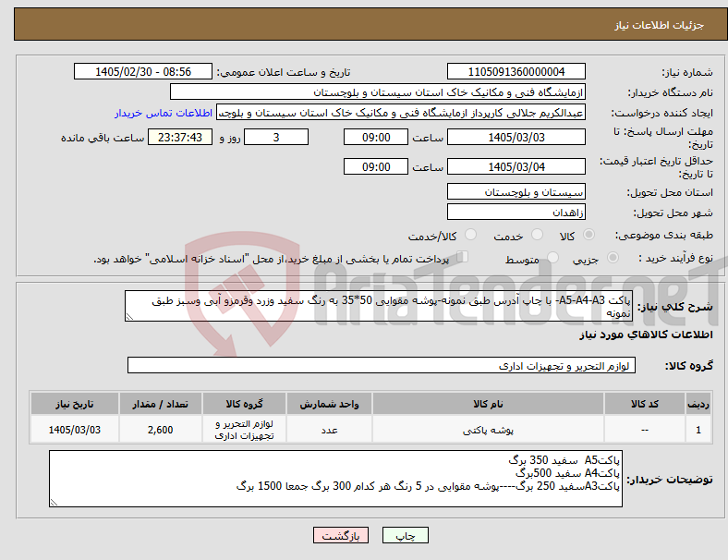
Task: Click price validity date 1405/03/04 field
Action: (516, 166)
